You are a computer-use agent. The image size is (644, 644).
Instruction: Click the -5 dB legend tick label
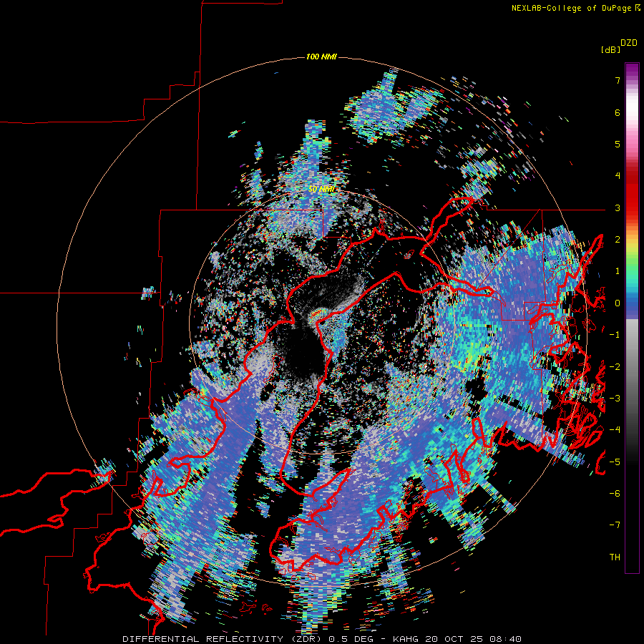tap(615, 462)
